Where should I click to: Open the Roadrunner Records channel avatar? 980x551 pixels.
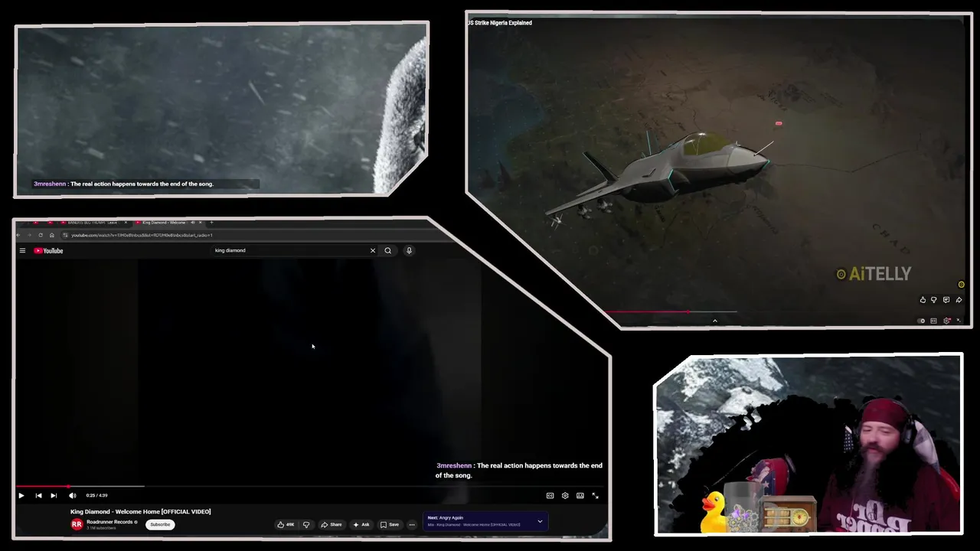[x=77, y=524]
